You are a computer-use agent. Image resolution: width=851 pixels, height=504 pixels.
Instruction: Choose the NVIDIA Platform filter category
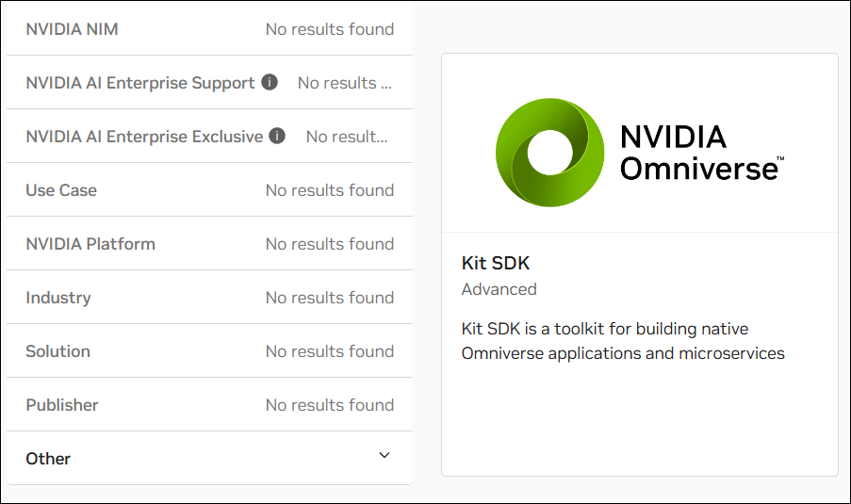point(209,244)
